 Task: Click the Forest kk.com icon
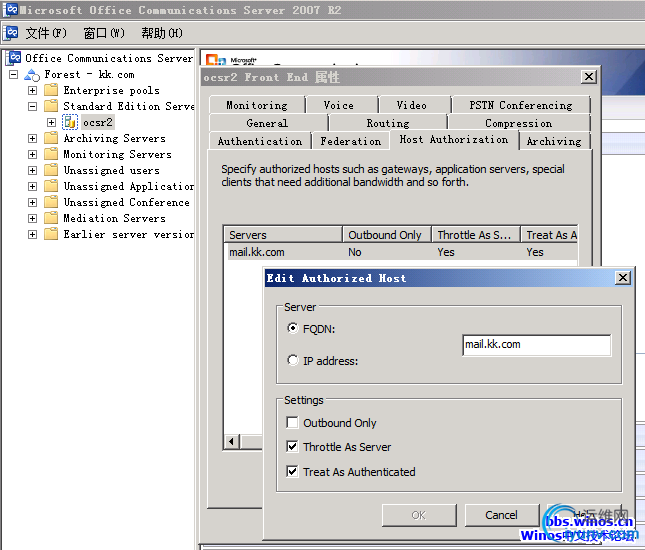(32, 75)
